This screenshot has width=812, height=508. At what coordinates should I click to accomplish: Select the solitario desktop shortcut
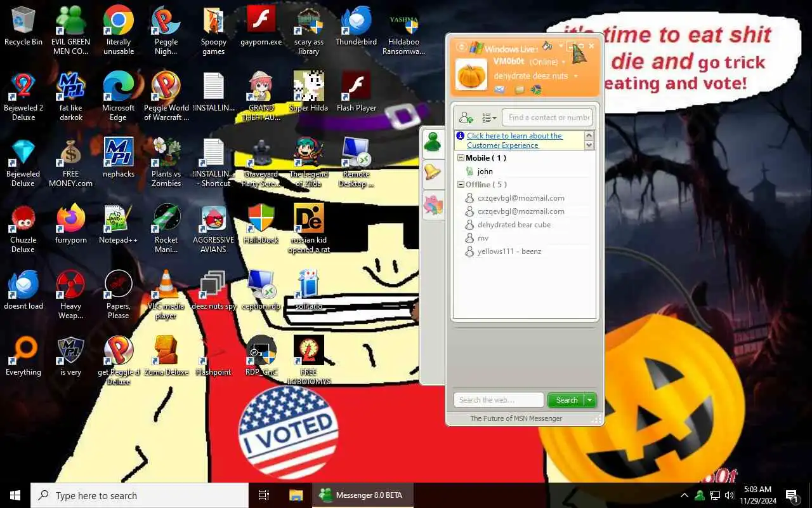tap(308, 290)
